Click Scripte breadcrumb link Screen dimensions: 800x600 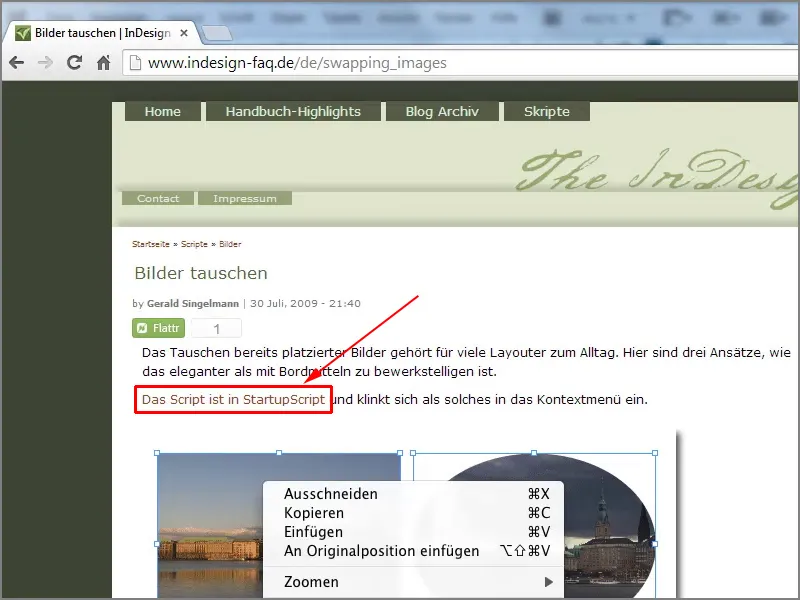point(194,244)
